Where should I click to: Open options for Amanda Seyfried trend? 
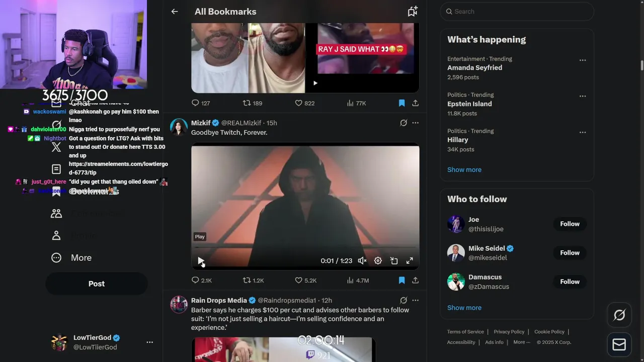(x=582, y=60)
